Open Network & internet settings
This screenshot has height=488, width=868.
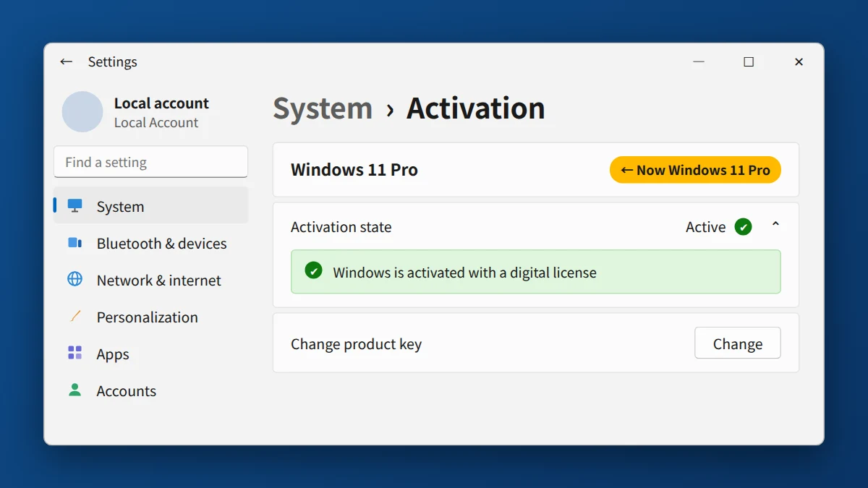pyautogui.click(x=150, y=280)
